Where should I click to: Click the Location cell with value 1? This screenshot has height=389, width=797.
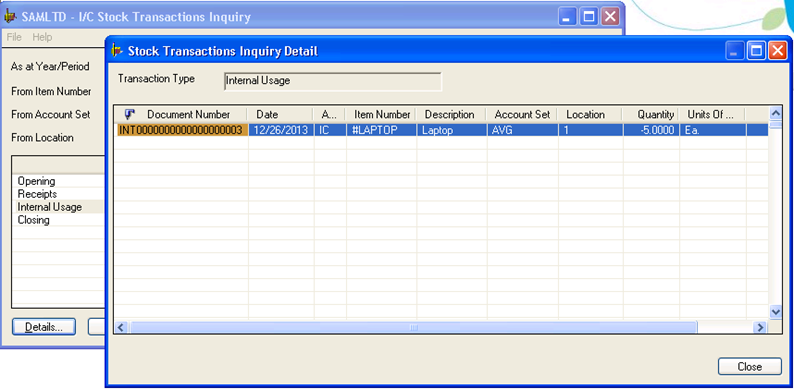click(x=591, y=130)
